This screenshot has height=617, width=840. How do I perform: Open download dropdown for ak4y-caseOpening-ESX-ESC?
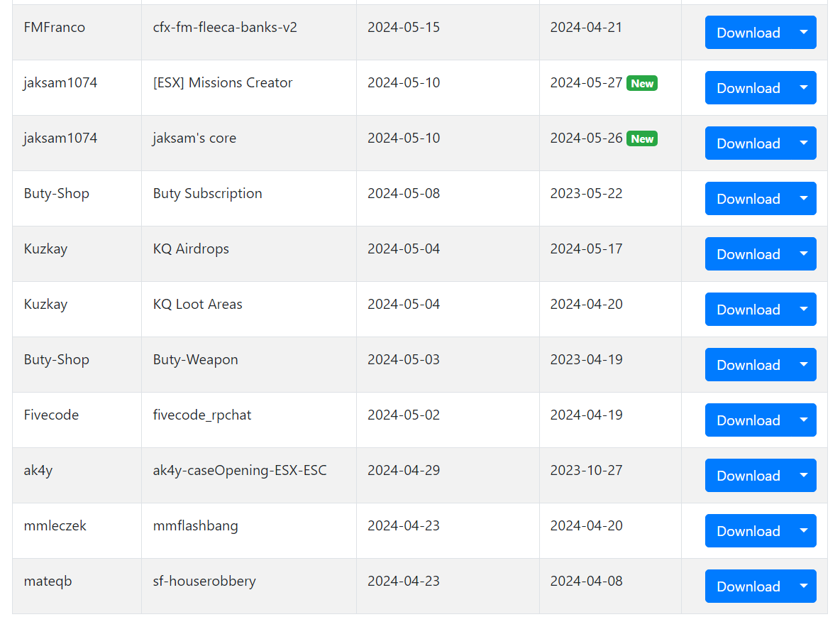[804, 476]
